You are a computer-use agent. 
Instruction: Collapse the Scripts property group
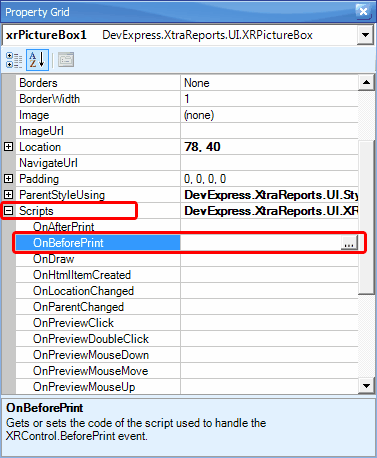(9, 211)
